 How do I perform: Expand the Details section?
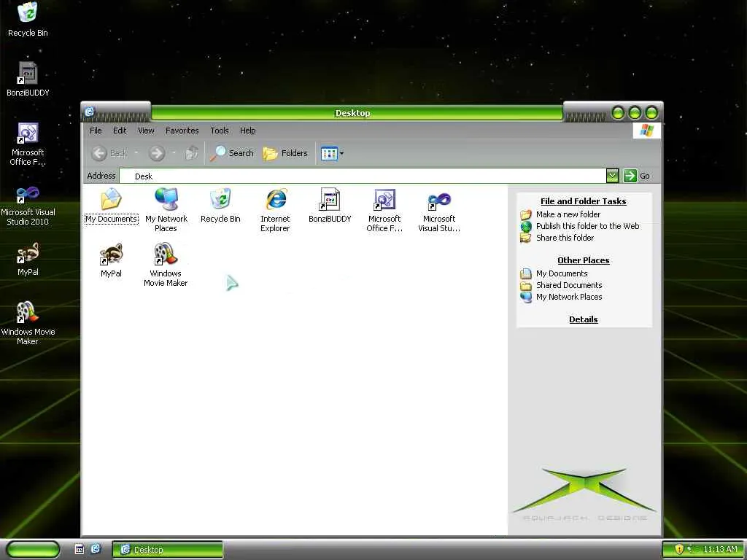(583, 319)
